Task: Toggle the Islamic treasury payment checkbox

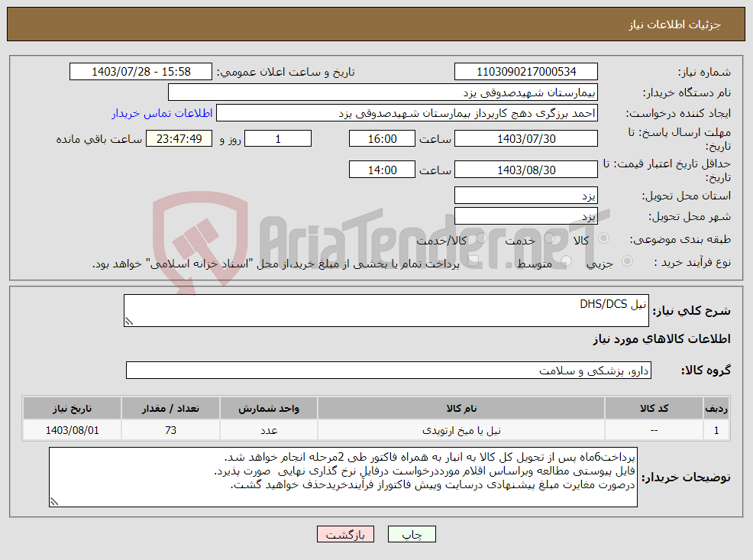Action: click(x=473, y=261)
